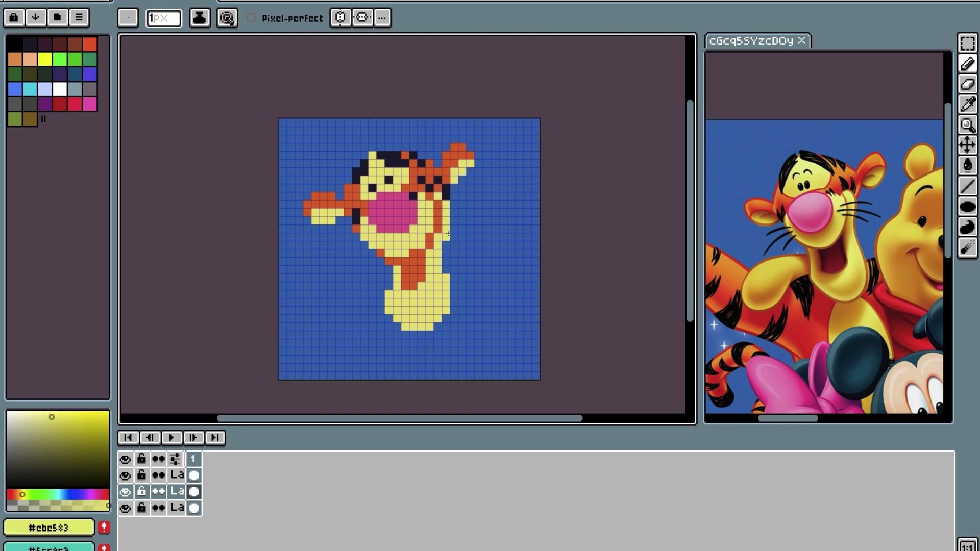The height and width of the screenshot is (551, 980).
Task: Toggle visibility of all layers in timeline header
Action: click(125, 459)
